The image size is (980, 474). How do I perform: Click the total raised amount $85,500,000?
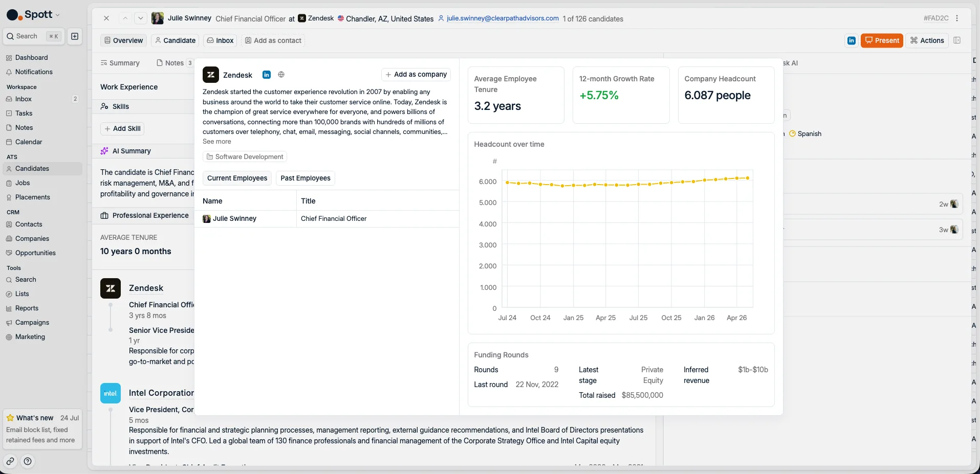(x=642, y=395)
